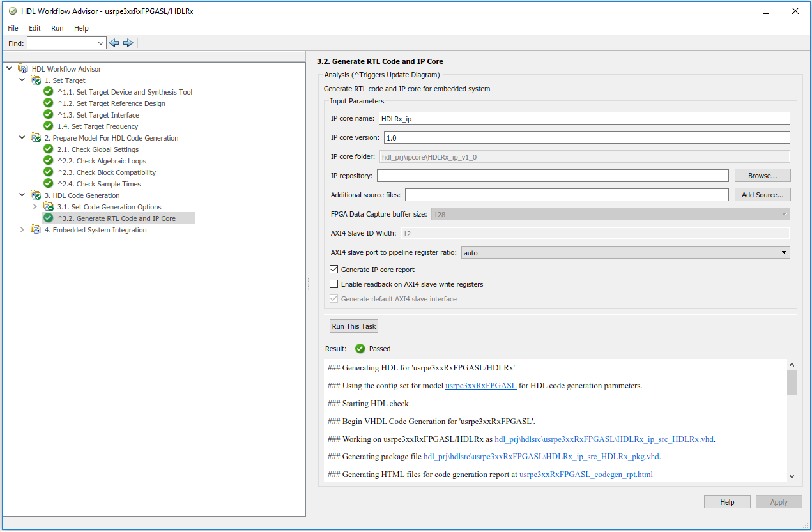Click the green check icon for Set Target Frequency

(49, 126)
